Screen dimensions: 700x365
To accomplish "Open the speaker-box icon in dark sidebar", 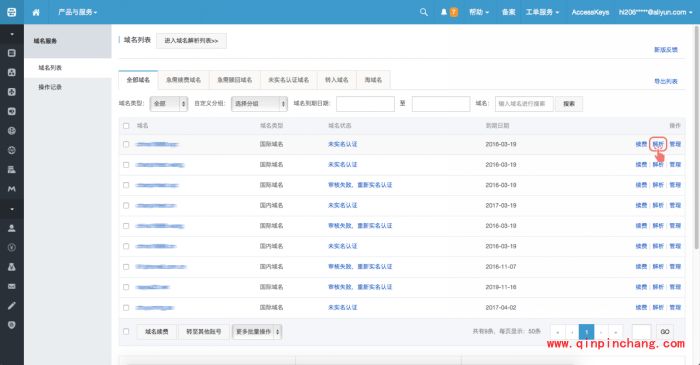I will tap(12, 111).
